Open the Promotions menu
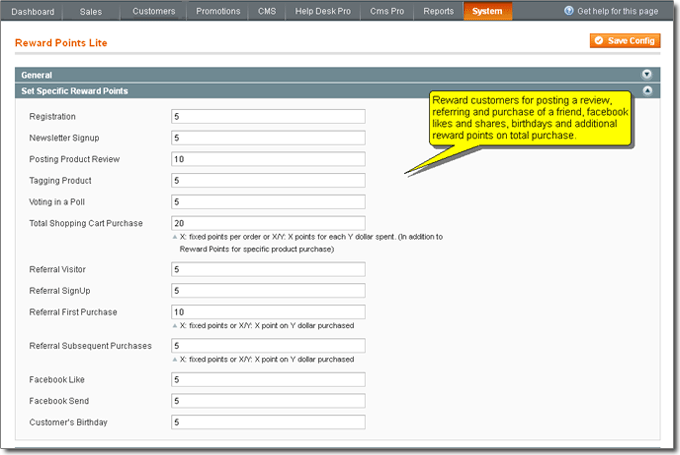This screenshot has width=680, height=455. (x=218, y=11)
